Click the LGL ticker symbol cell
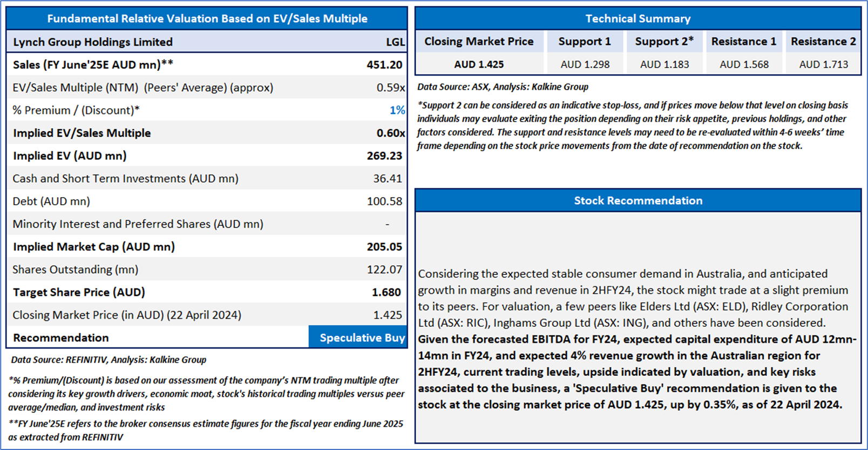 coord(395,42)
